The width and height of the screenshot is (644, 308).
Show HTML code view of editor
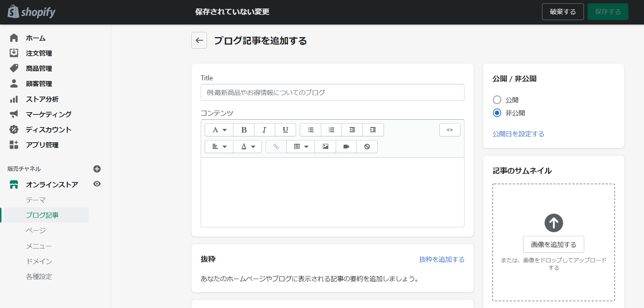(450, 130)
